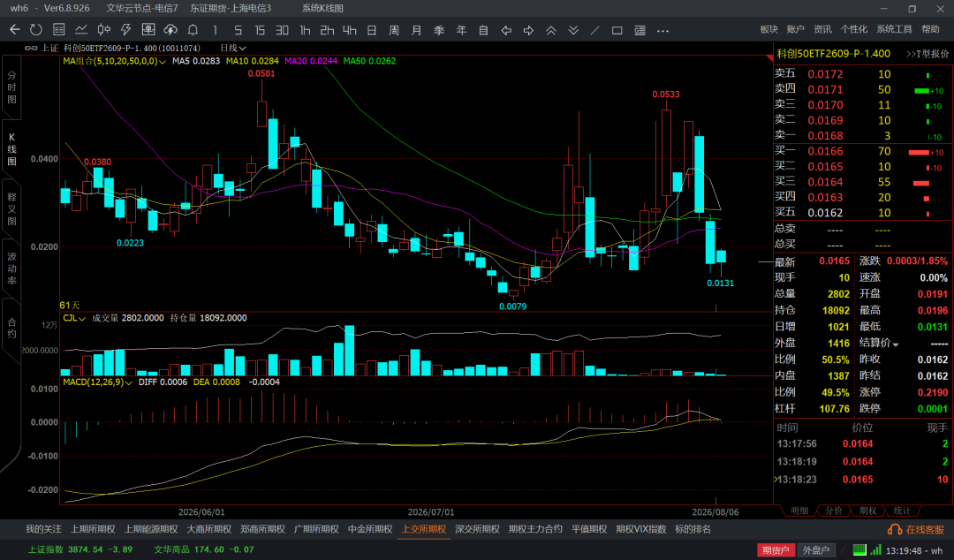954x560 pixels.
Task: Expand the 日线 period dropdown
Action: 233,48
